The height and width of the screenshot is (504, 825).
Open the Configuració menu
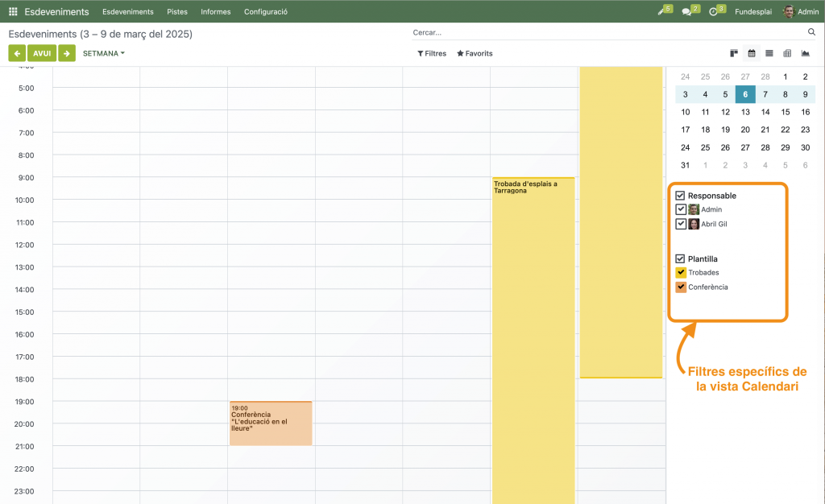[x=265, y=12]
